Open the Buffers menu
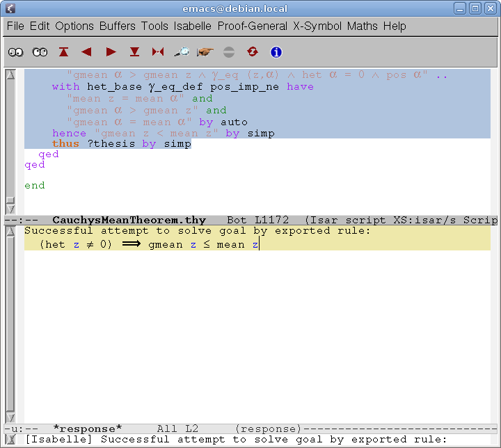Image resolution: width=501 pixels, height=448 pixels. pos(118,26)
